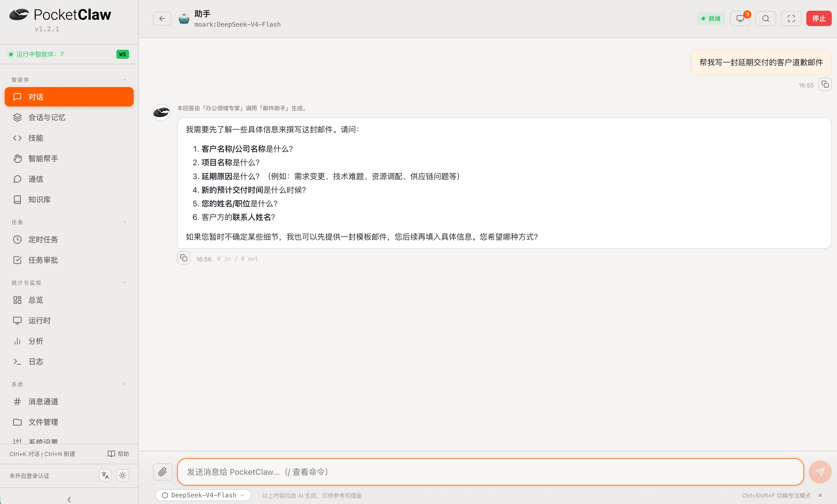Image resolution: width=837 pixels, height=504 pixels.
Task: Click the model name moark:DeepSeek-V4-Flash
Action: (x=237, y=25)
